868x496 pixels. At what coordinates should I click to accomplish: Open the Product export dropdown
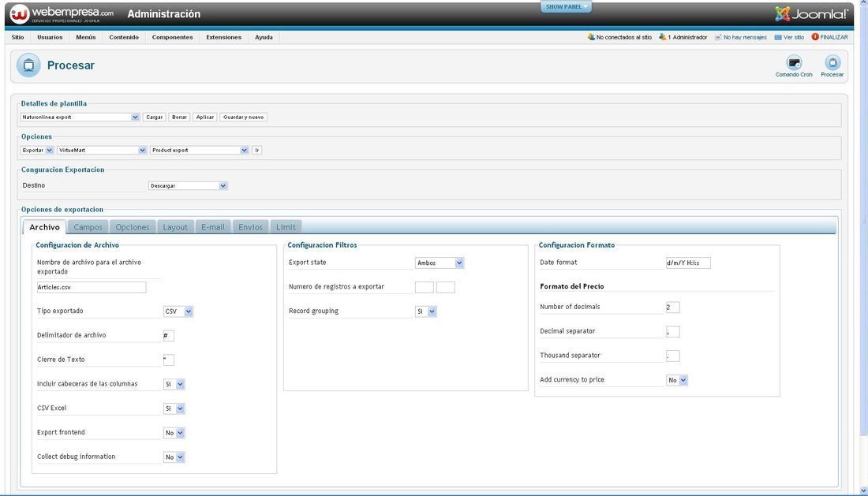200,151
